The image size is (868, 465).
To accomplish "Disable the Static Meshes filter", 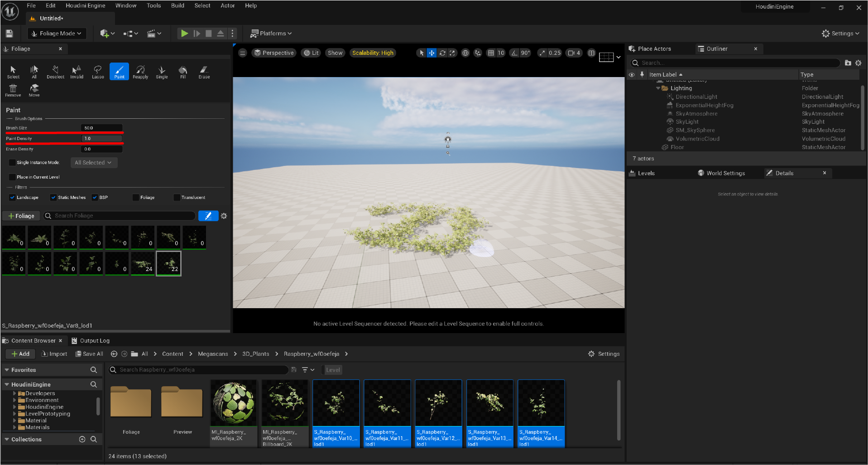I will click(x=53, y=197).
